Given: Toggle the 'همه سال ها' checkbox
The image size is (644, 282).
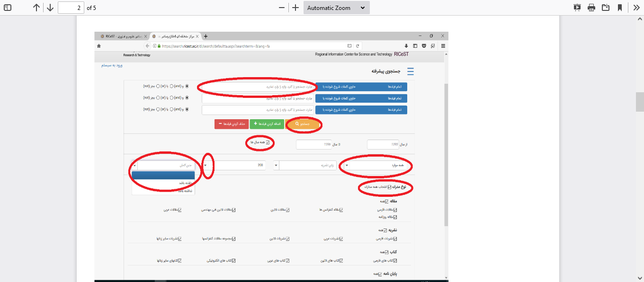Looking at the screenshot, I should (x=268, y=142).
